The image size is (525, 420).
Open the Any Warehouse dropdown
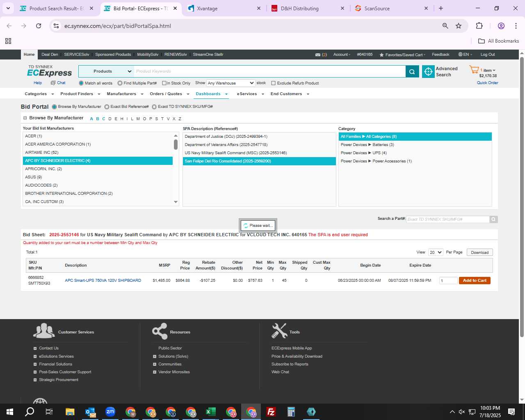pyautogui.click(x=231, y=83)
